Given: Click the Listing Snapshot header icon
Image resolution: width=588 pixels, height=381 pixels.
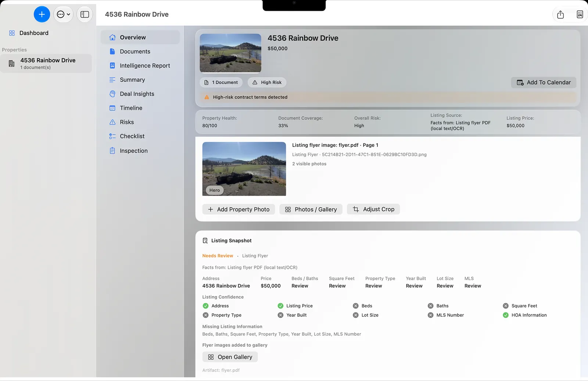Looking at the screenshot, I should (205, 241).
